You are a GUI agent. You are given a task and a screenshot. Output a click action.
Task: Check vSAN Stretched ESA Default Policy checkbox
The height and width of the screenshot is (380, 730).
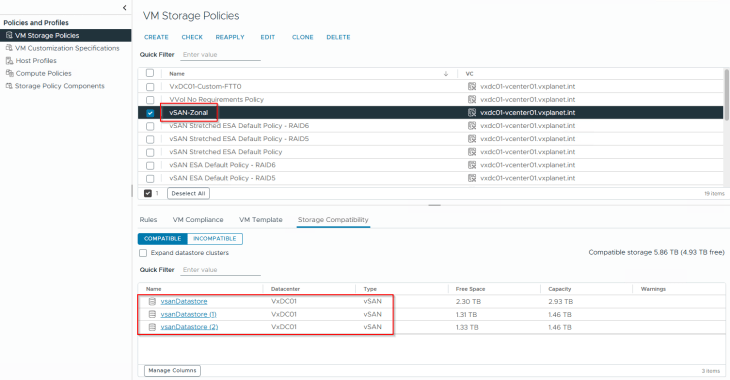[150, 152]
